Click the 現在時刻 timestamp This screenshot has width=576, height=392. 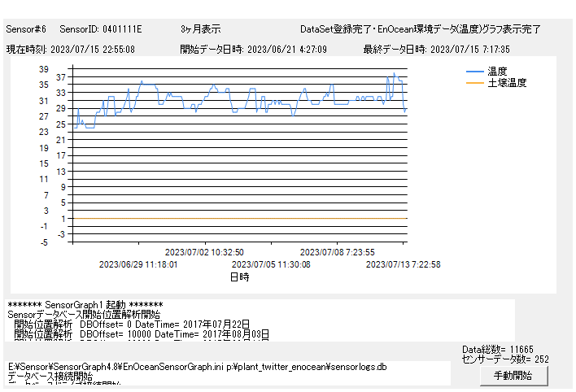(71, 50)
